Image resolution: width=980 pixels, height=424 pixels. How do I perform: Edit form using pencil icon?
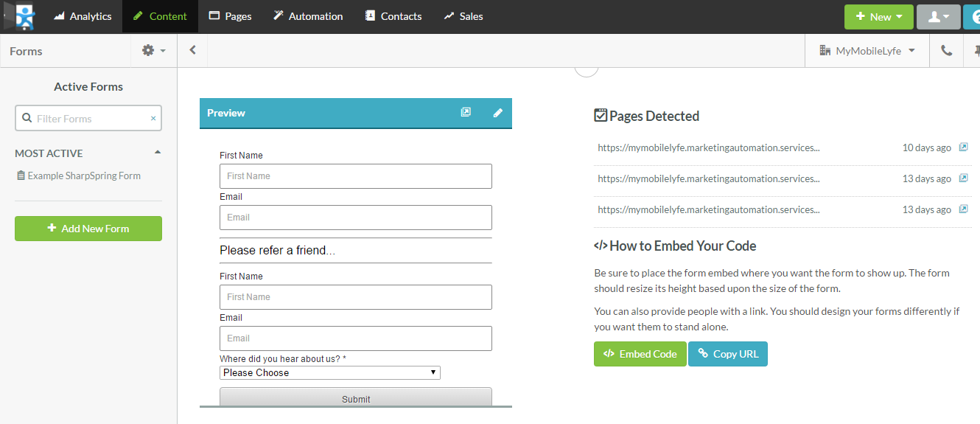click(497, 113)
